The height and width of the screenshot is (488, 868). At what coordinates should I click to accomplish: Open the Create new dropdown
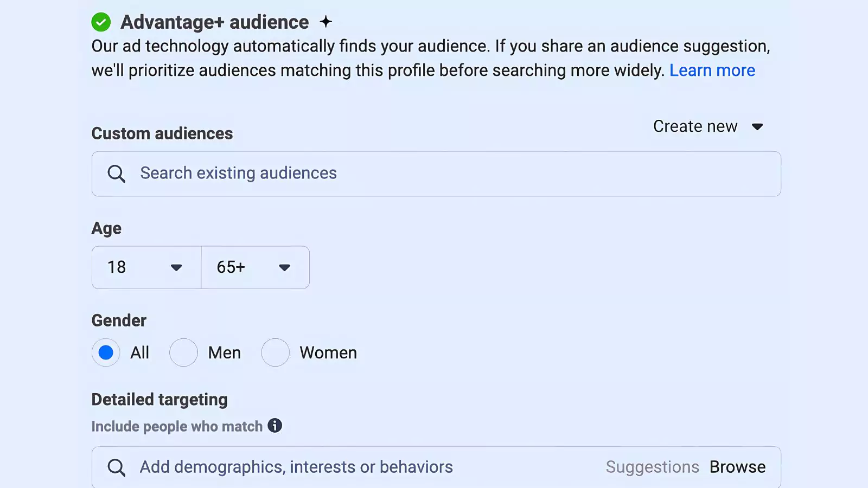pos(708,126)
